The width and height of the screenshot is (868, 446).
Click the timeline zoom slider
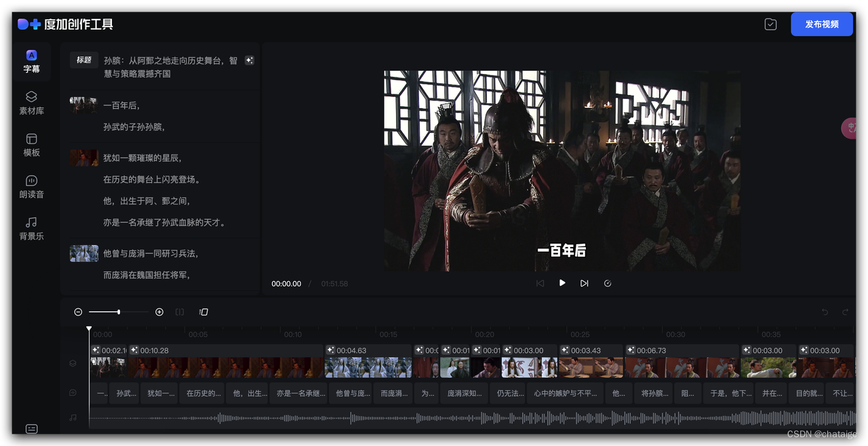pos(119,312)
